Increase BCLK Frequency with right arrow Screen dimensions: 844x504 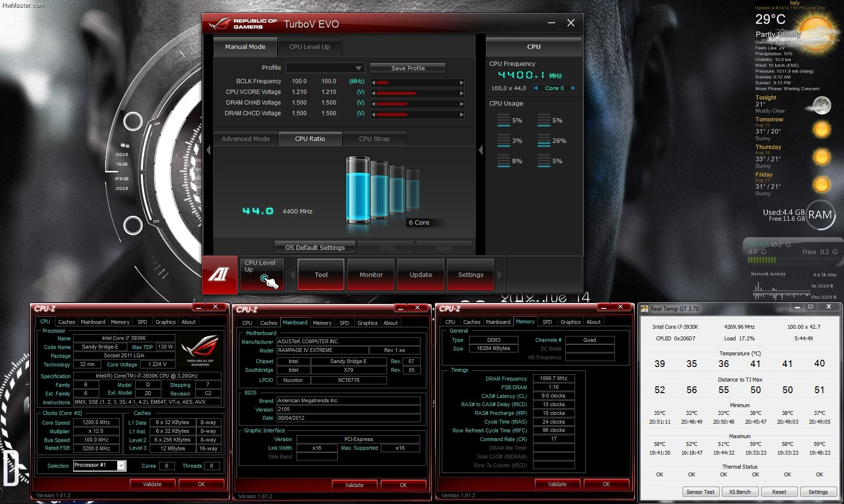pyautogui.click(x=462, y=82)
